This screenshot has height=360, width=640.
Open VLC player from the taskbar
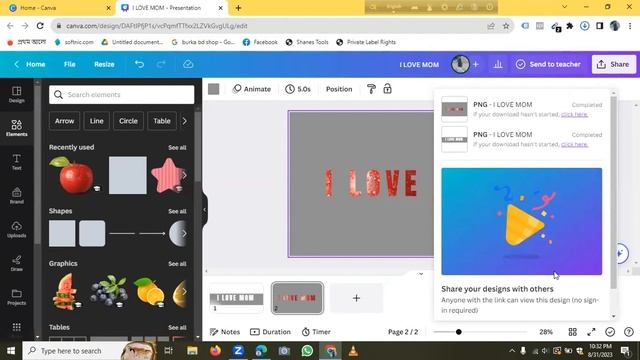click(x=353, y=351)
